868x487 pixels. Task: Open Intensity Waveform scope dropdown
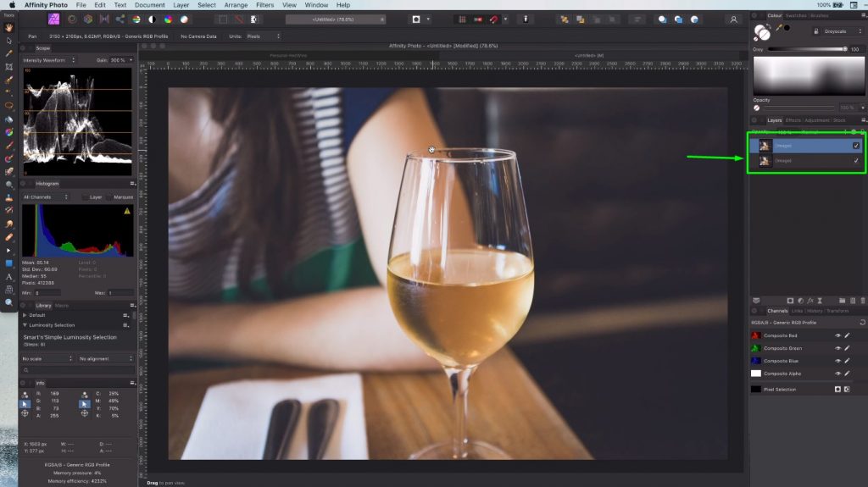pyautogui.click(x=48, y=60)
